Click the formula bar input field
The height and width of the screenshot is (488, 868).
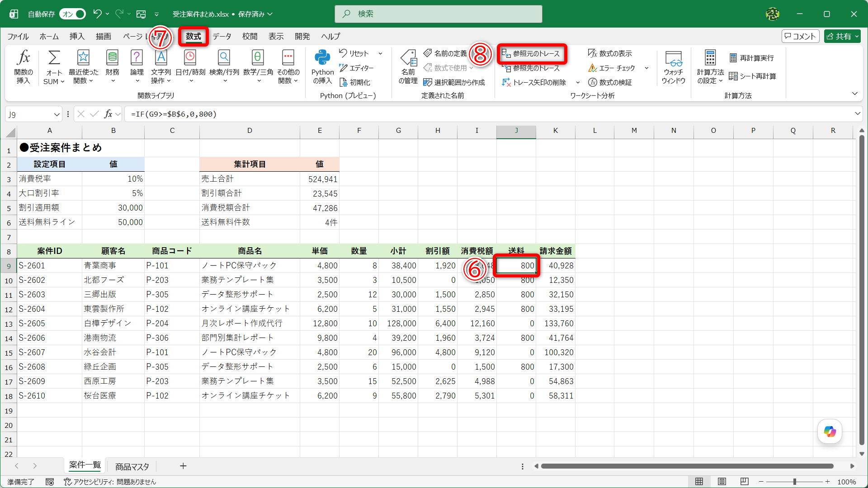pos(488,114)
